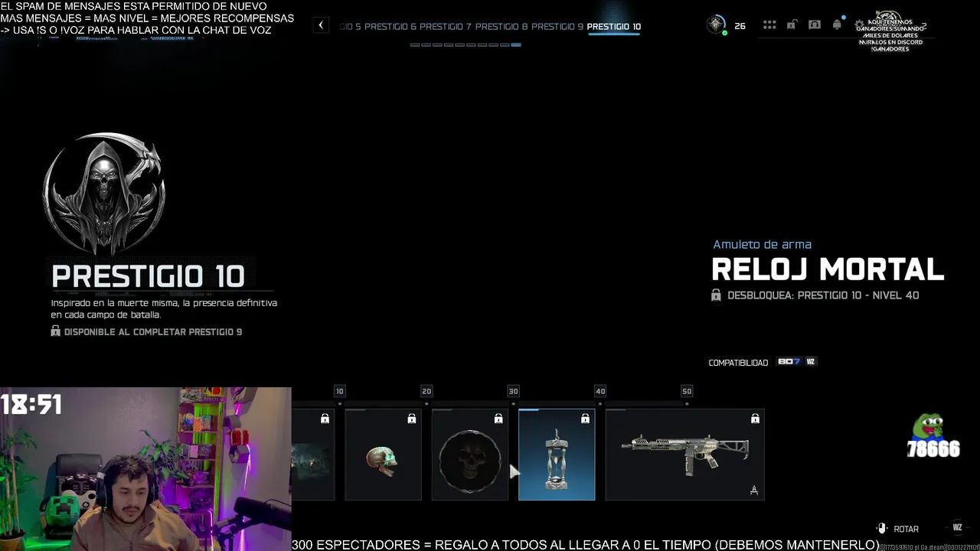Click the level 30 marker
This screenshot has height=551, width=980.
coord(513,391)
